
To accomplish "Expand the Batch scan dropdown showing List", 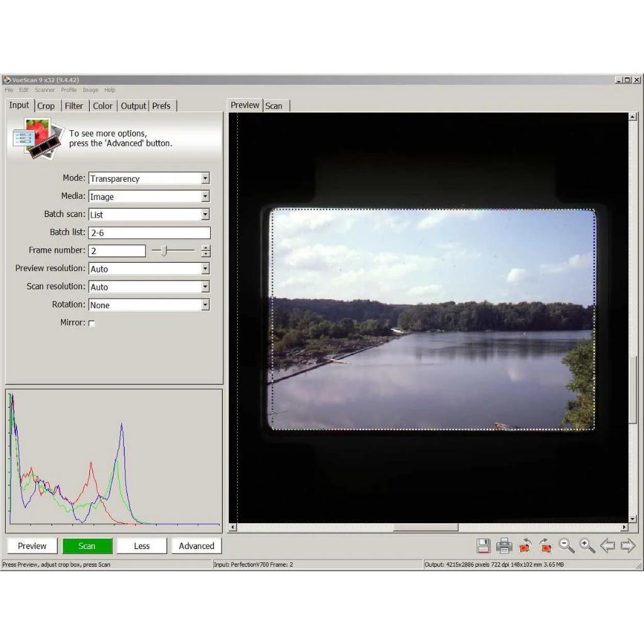I will (x=149, y=214).
